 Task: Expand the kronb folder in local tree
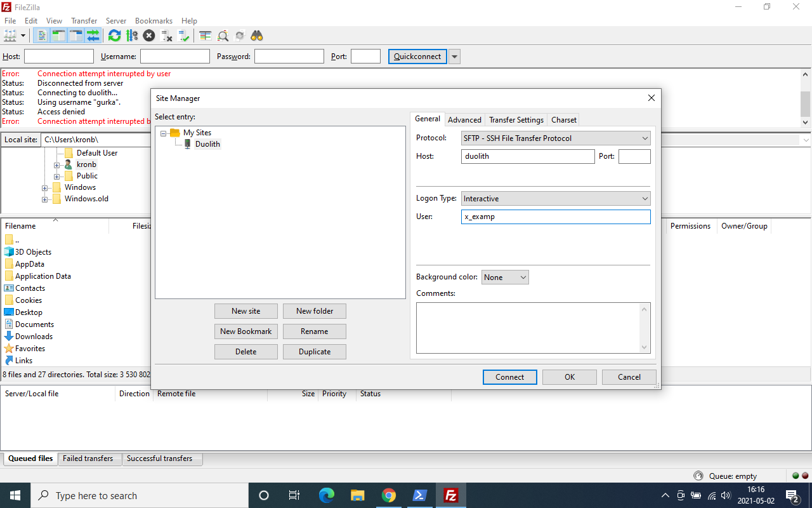click(57, 165)
